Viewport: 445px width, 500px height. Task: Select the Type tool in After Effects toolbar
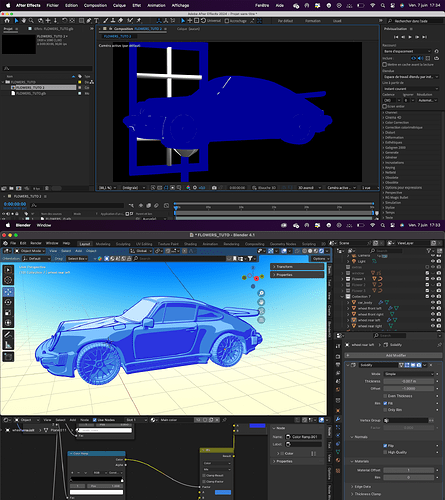[97, 21]
